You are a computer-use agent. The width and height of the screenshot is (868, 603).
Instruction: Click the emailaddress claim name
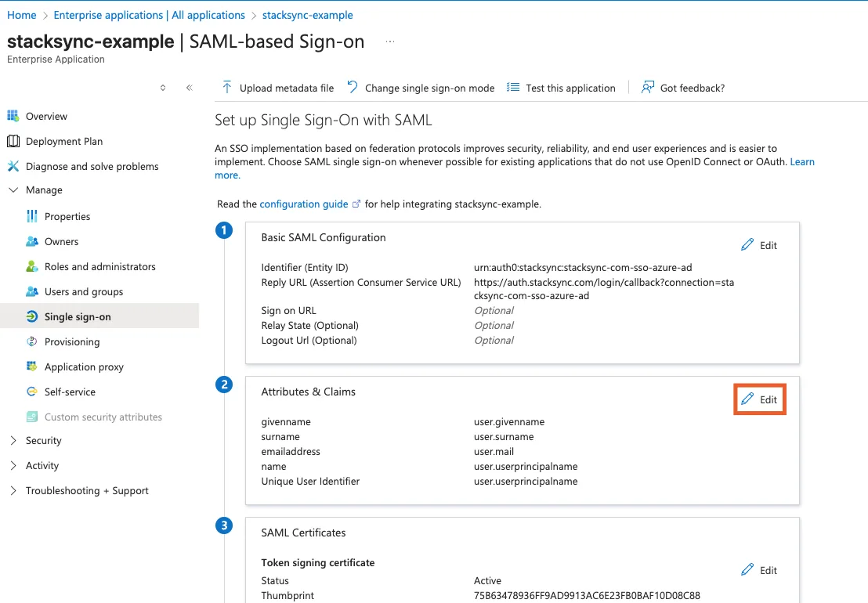291,451
